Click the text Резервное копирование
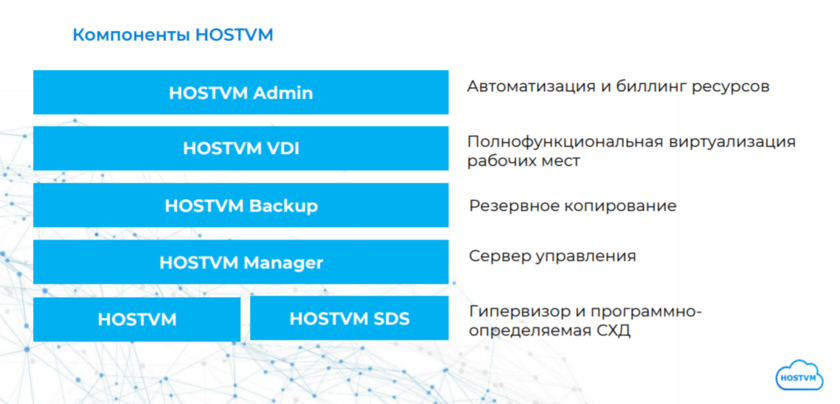840x404 pixels. click(572, 206)
